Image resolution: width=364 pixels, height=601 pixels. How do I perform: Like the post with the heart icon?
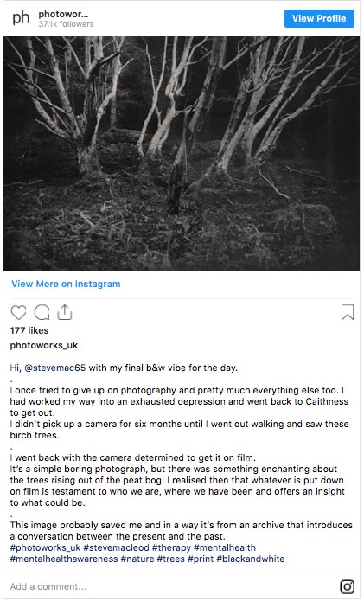click(x=18, y=313)
